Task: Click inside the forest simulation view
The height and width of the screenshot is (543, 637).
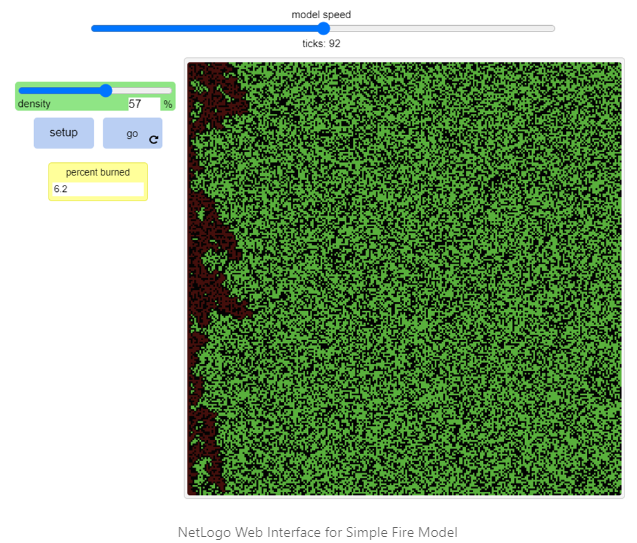Action: (x=404, y=278)
